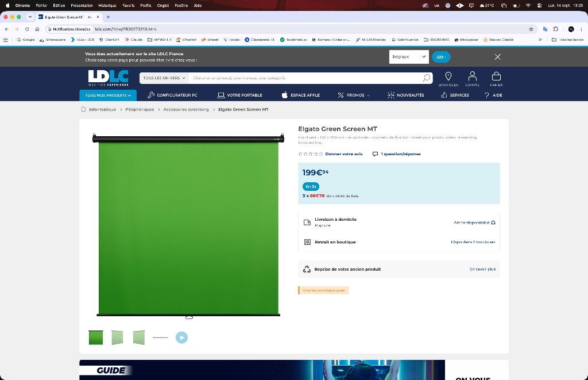
Task: Open ESPACE APPLE navigation item
Action: pos(301,95)
